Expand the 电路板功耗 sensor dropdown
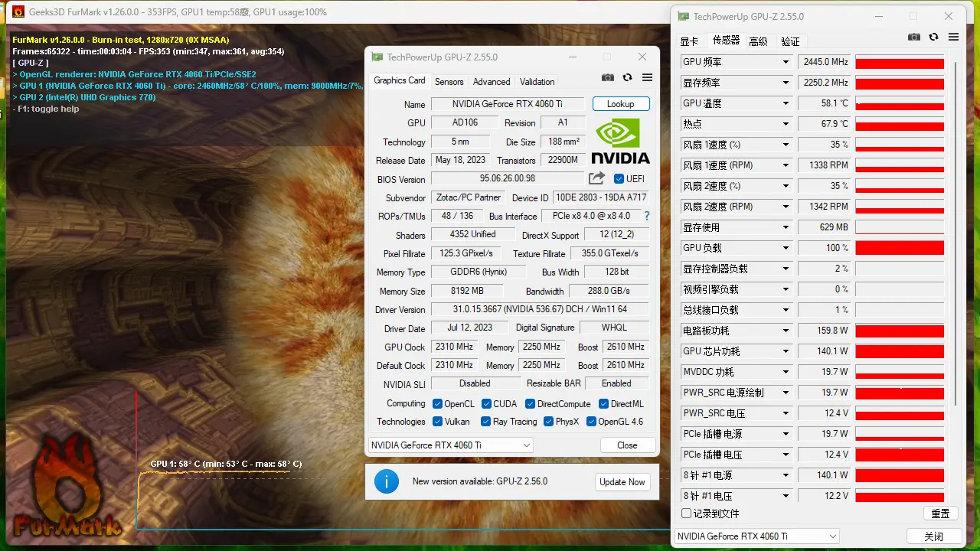The width and height of the screenshot is (980, 551). tap(786, 331)
